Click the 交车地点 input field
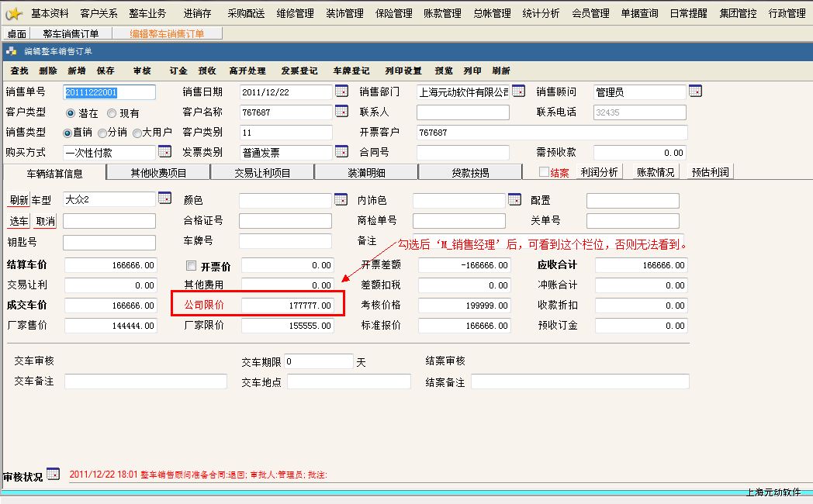 click(x=359, y=381)
